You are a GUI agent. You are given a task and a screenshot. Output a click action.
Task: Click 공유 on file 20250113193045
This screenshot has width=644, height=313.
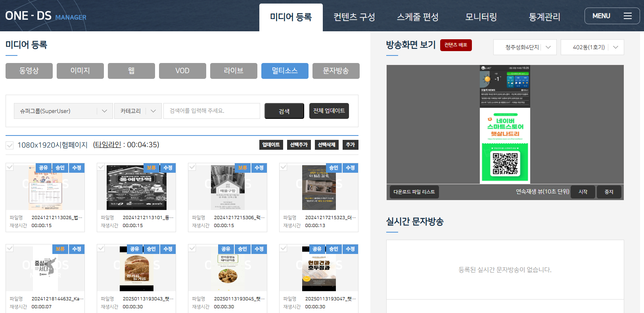click(x=226, y=249)
